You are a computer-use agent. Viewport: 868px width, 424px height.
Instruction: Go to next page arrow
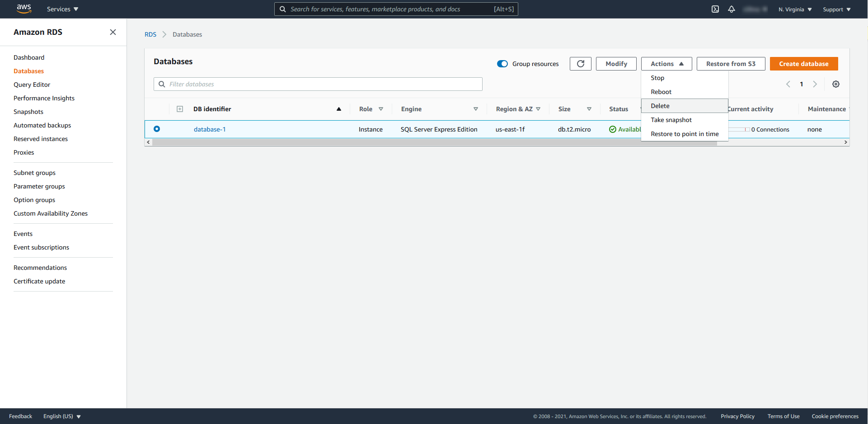(x=815, y=84)
